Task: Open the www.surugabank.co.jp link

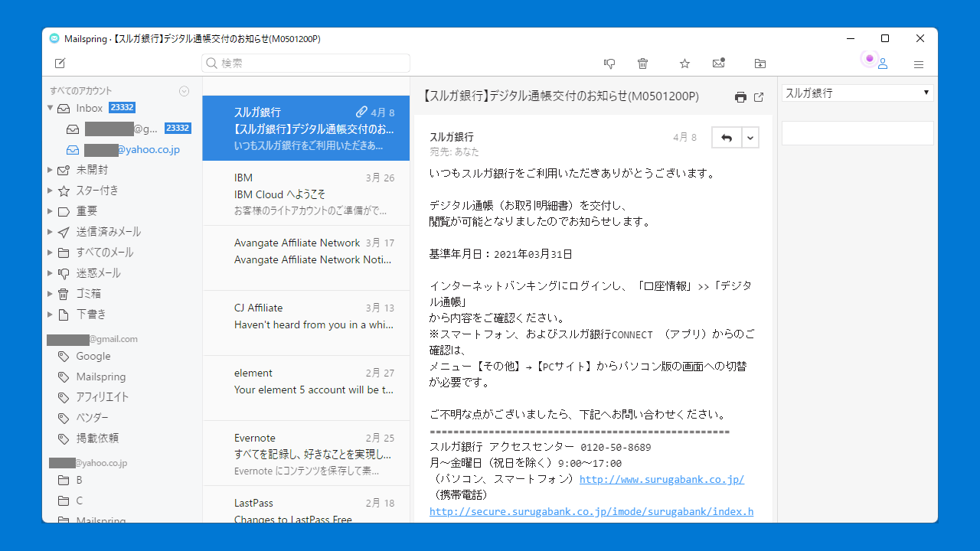Action: click(661, 479)
